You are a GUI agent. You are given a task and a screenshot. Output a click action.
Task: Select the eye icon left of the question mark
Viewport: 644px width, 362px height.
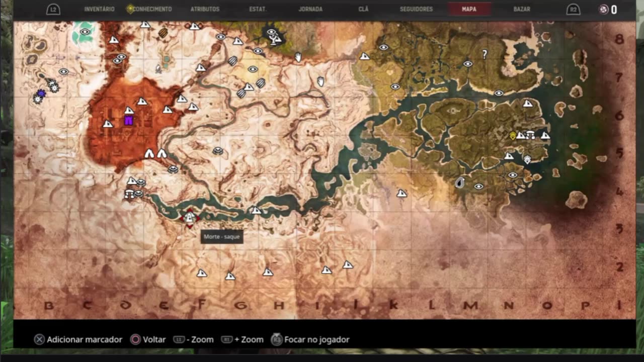tap(468, 64)
